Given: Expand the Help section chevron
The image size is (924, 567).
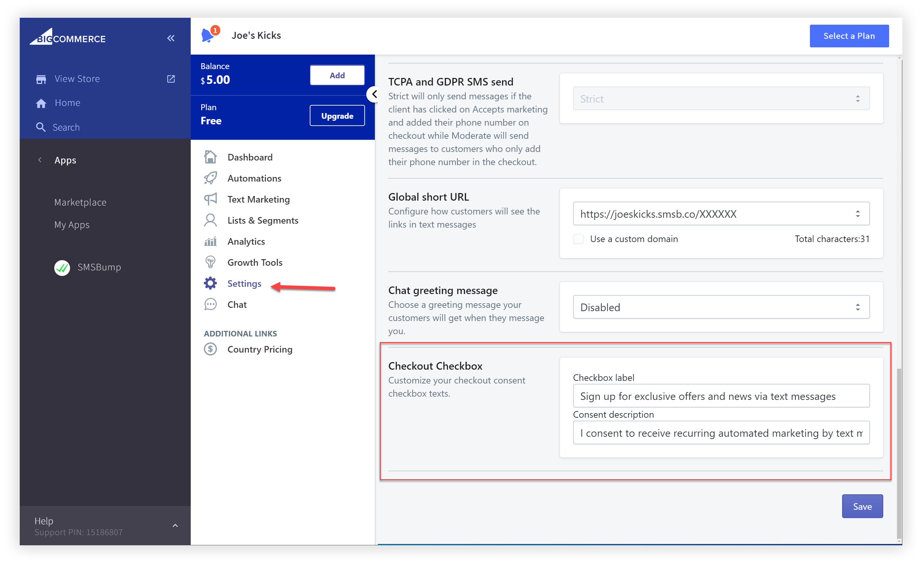Looking at the screenshot, I should 175,526.
